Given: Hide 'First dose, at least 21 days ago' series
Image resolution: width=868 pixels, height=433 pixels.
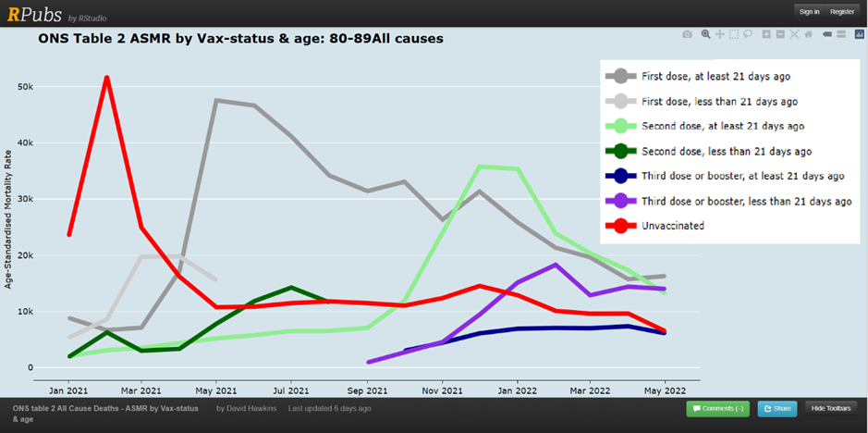Looking at the screenshot, I should pyautogui.click(x=715, y=77).
